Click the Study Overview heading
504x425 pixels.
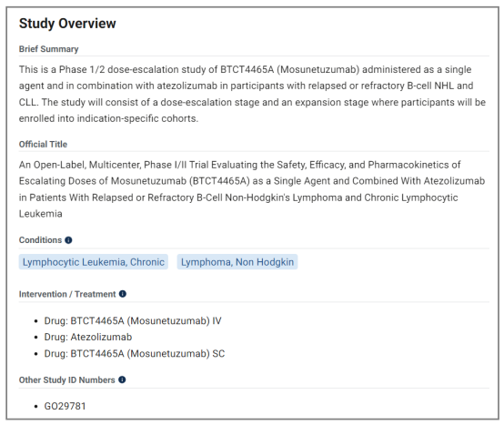click(67, 24)
